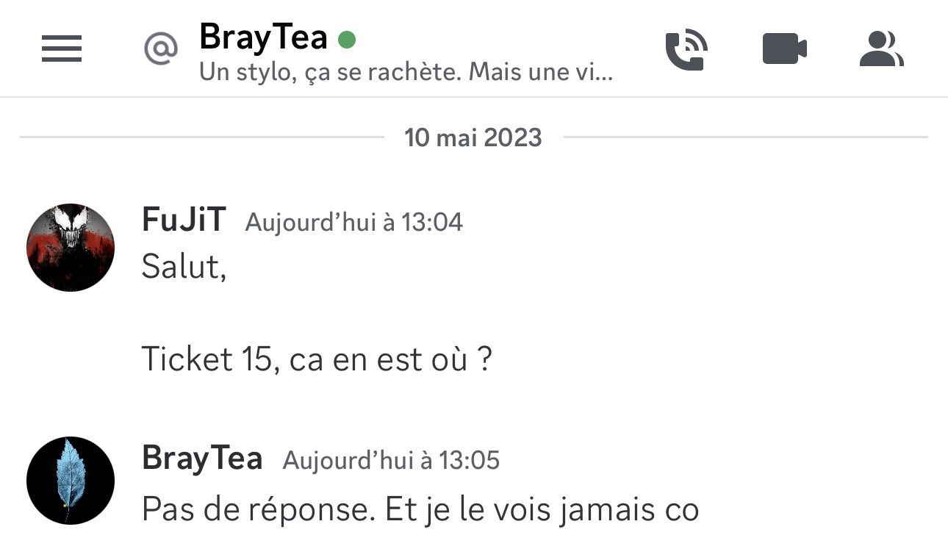Open the hamburger navigation menu
The height and width of the screenshot is (560, 948).
(x=62, y=49)
